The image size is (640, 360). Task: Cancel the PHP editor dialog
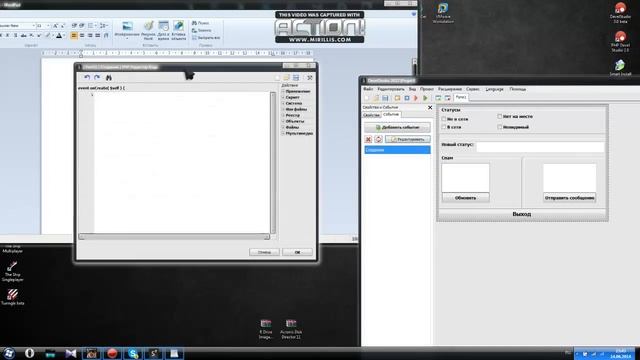coord(264,252)
